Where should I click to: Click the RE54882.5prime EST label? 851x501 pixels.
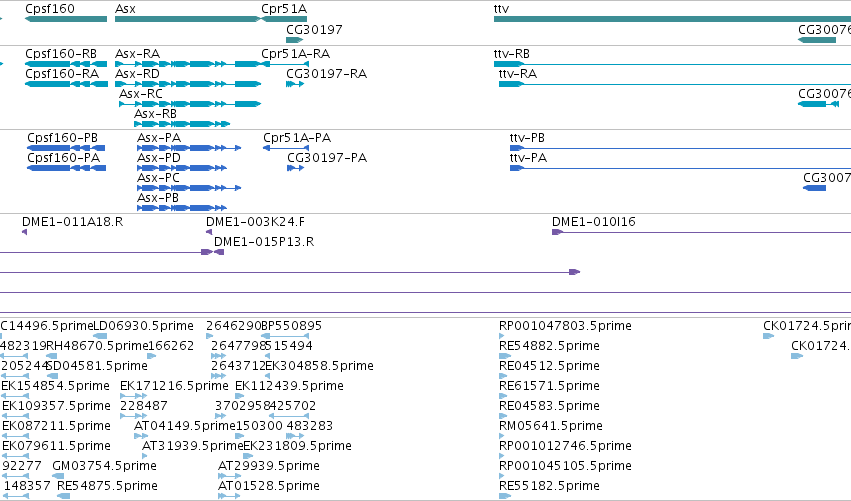pyautogui.click(x=549, y=346)
